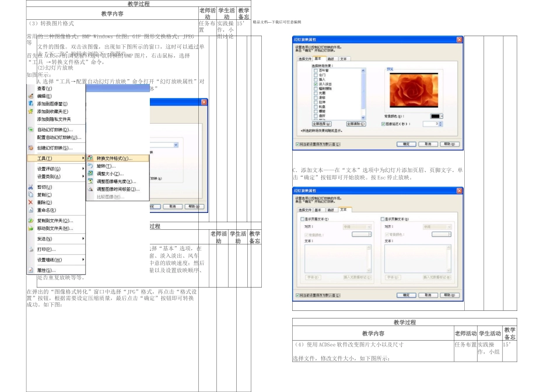Click 确定 in header/footer text dialog
This screenshot has height=392, width=554.
coord(406,295)
